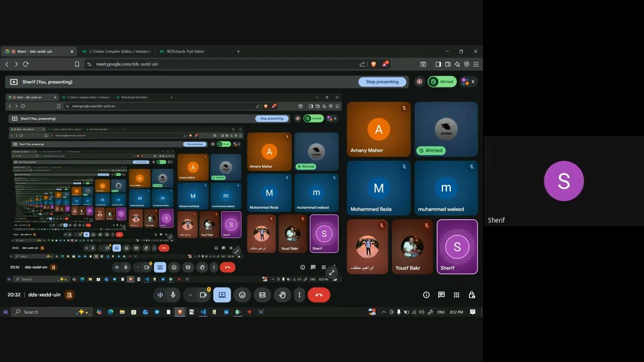Open host controls lock icon
This screenshot has height=362, width=644.
pyautogui.click(x=471, y=295)
